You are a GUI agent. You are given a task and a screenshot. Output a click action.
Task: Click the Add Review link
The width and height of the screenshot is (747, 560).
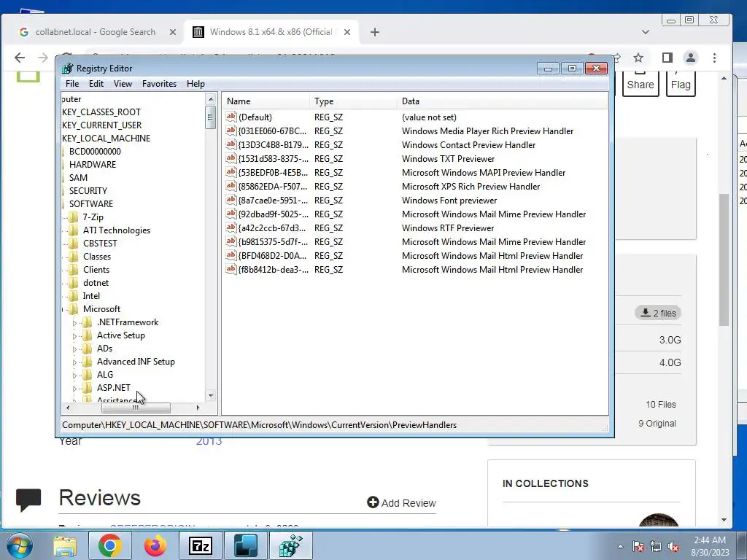point(402,503)
